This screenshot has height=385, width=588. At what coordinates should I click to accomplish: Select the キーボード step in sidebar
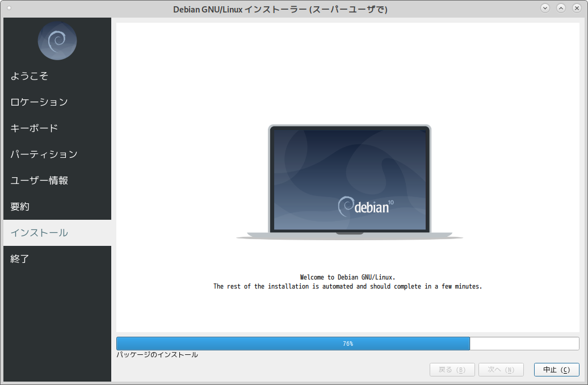point(57,128)
